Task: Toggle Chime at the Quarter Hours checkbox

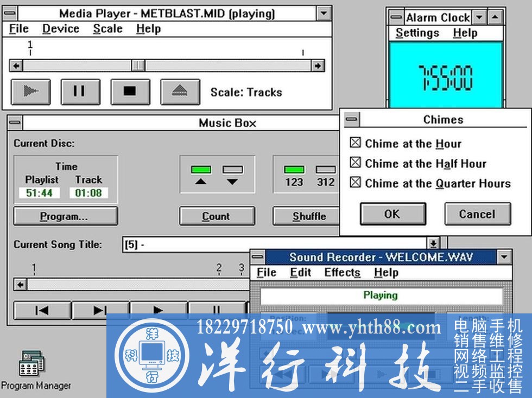Action: [355, 182]
